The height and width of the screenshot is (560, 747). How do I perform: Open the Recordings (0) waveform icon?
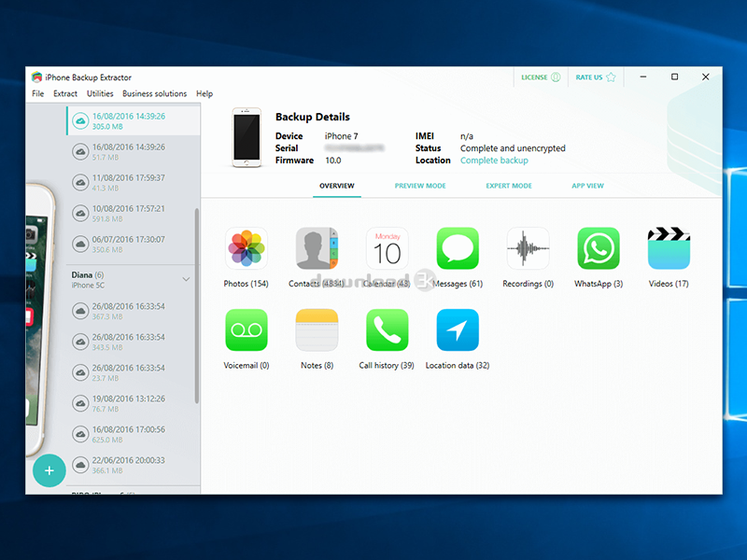coord(528,248)
